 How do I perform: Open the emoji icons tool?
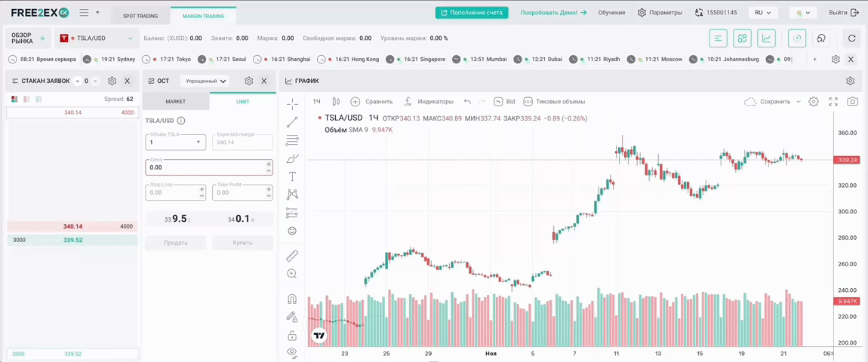click(x=292, y=231)
